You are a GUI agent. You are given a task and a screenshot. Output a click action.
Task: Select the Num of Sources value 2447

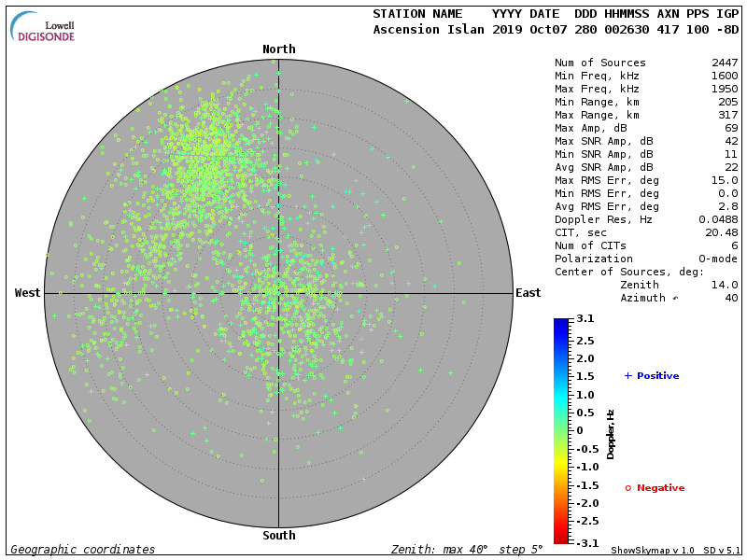(x=725, y=63)
